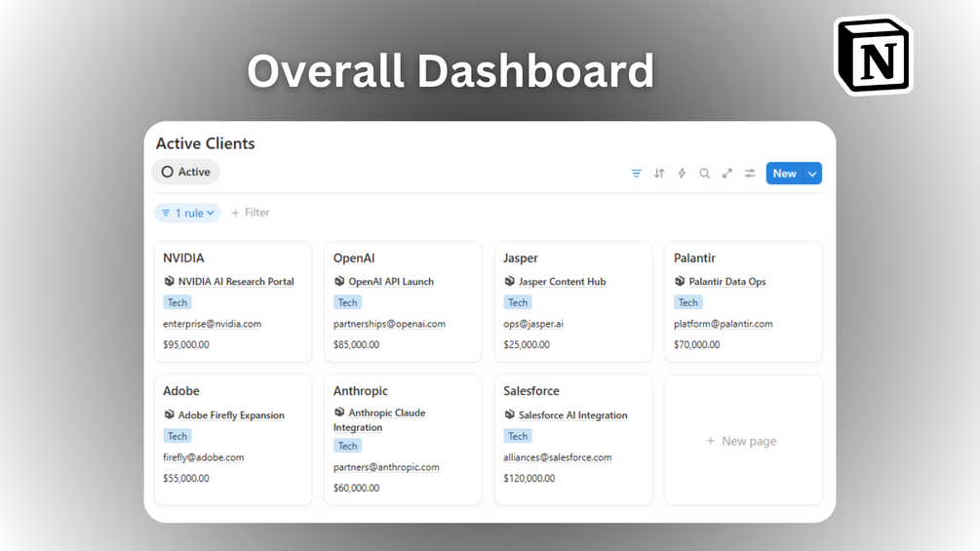The height and width of the screenshot is (551, 980).
Task: Click the New button
Action: (784, 174)
